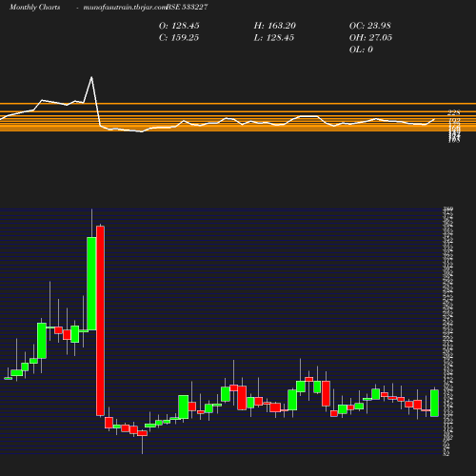The image size is (476, 476).
Task: Click the low value 'L: 128.45'
Action: (x=274, y=38)
